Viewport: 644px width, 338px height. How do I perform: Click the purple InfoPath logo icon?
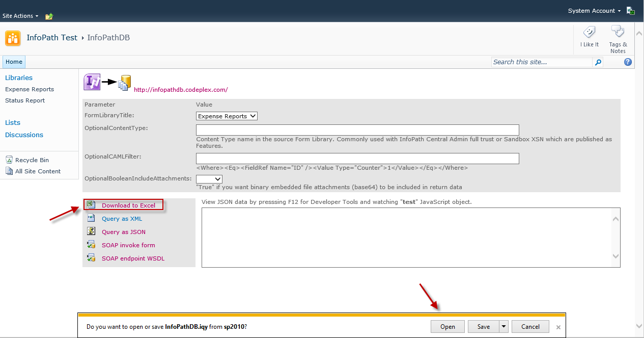coord(92,82)
